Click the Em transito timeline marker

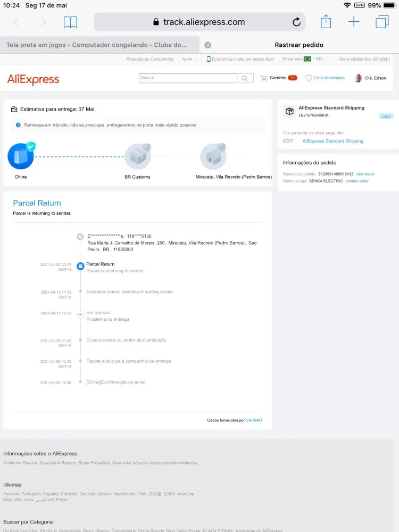[80, 314]
